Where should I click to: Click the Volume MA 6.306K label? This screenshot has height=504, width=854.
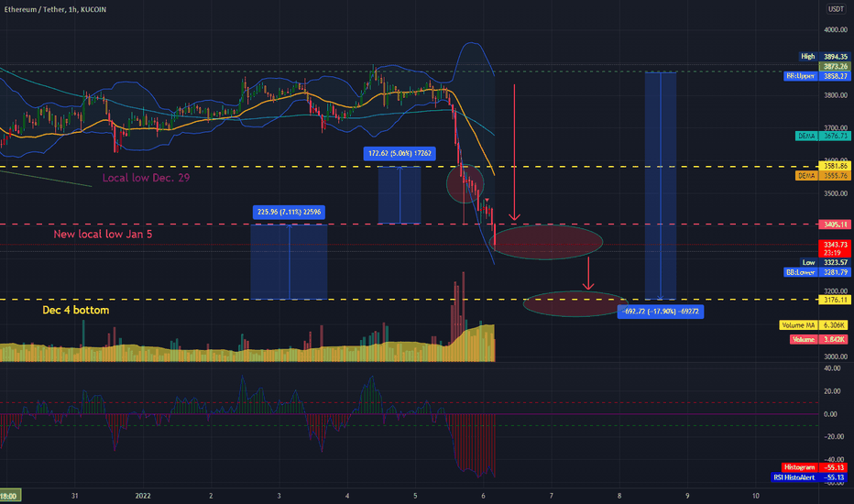(814, 325)
